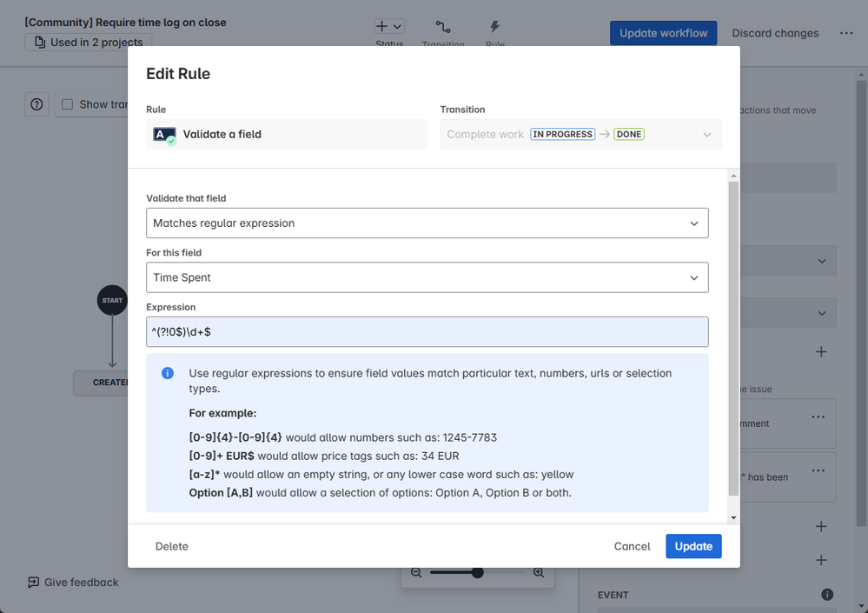The image size is (868, 613).
Task: Cancel the Edit Rule dialog
Action: pyautogui.click(x=632, y=546)
